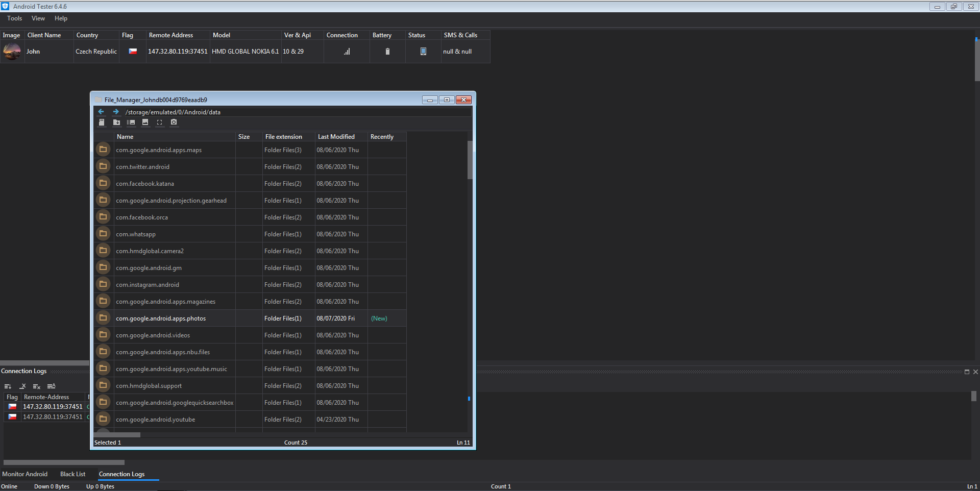Select com.google.android.apps.nbu.files folder
Image resolution: width=980 pixels, height=491 pixels.
point(250,352)
